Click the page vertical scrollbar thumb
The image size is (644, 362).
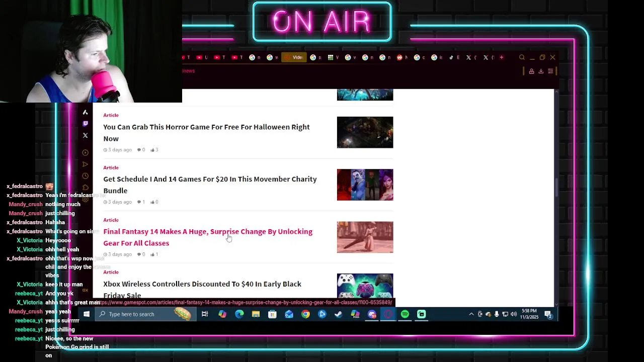click(556, 188)
